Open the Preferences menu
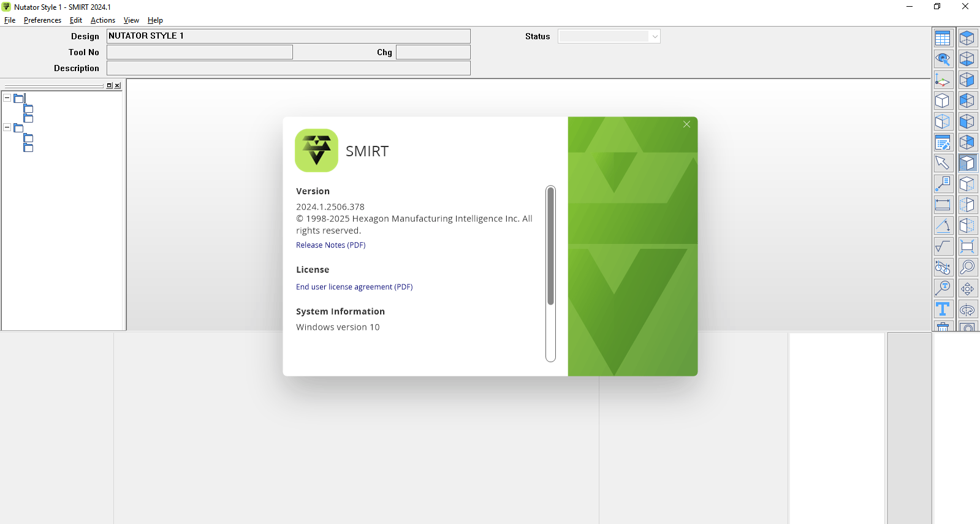The image size is (980, 524). 42,20
